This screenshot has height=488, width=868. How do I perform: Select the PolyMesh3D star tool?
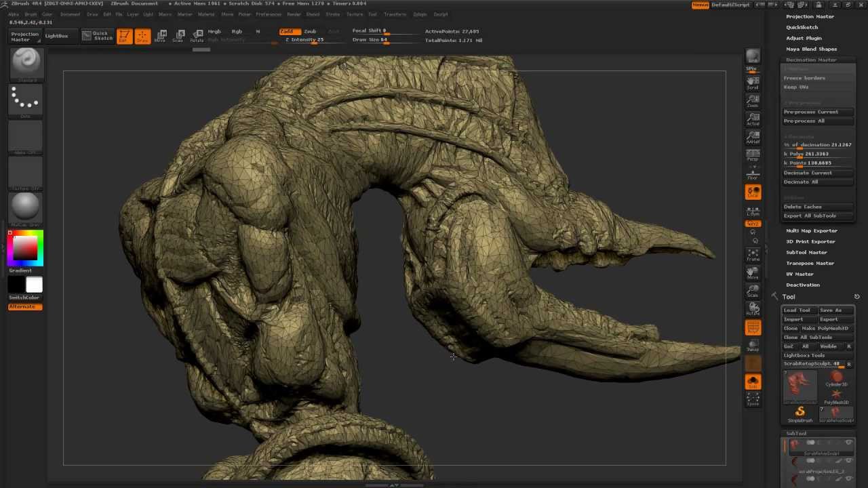point(836,396)
